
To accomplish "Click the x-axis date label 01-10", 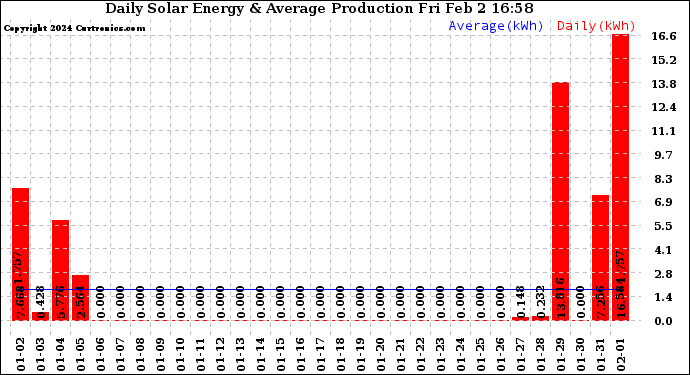I will point(181,355).
